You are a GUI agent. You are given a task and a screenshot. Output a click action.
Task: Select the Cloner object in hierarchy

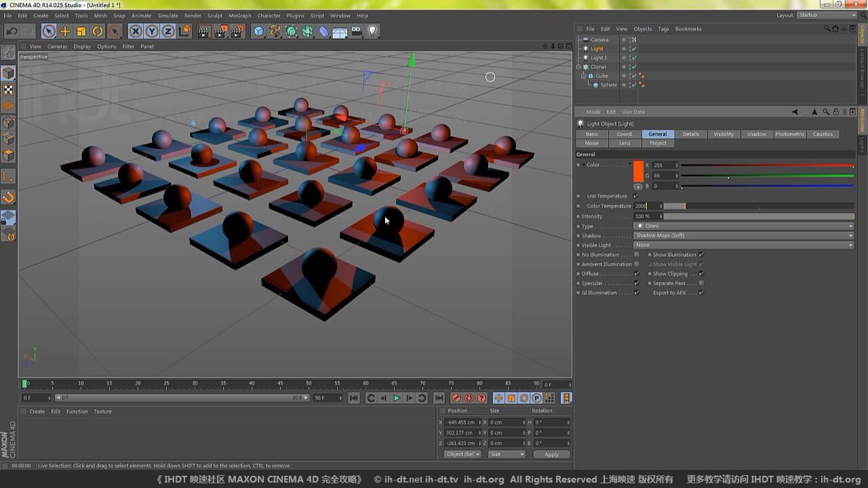pos(598,67)
